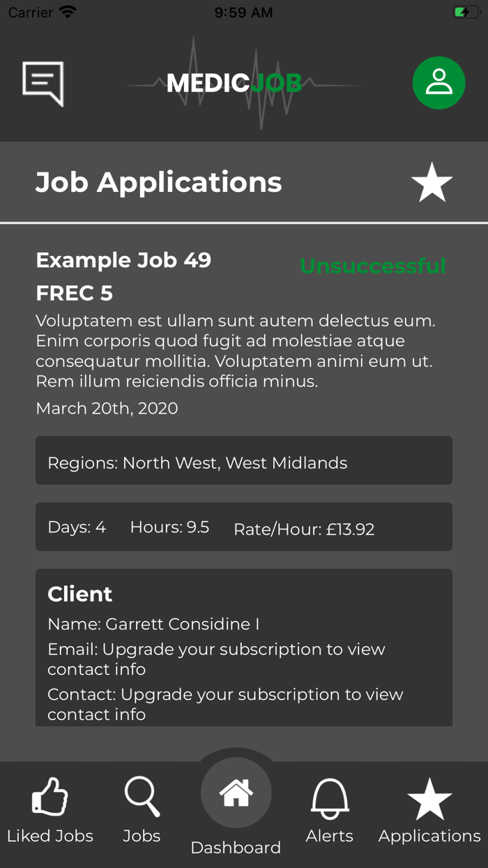
Task: Open the green profile account icon
Action: (439, 82)
